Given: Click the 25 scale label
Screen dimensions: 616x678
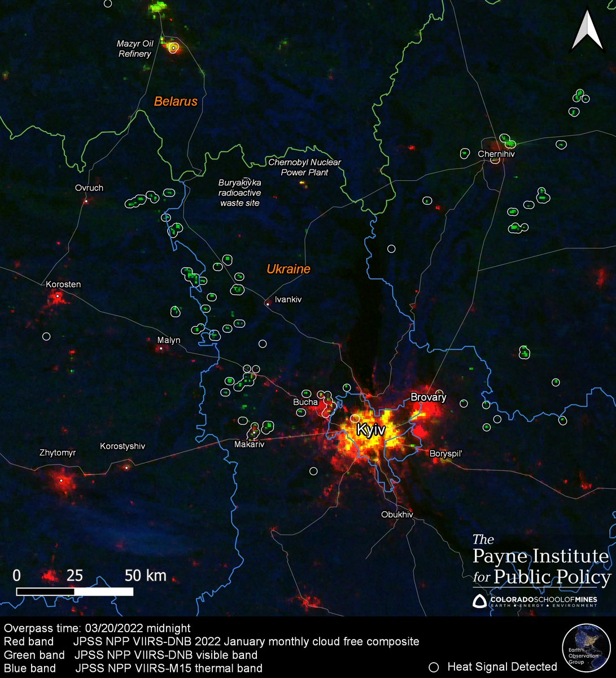Looking at the screenshot, I should pyautogui.click(x=75, y=576).
